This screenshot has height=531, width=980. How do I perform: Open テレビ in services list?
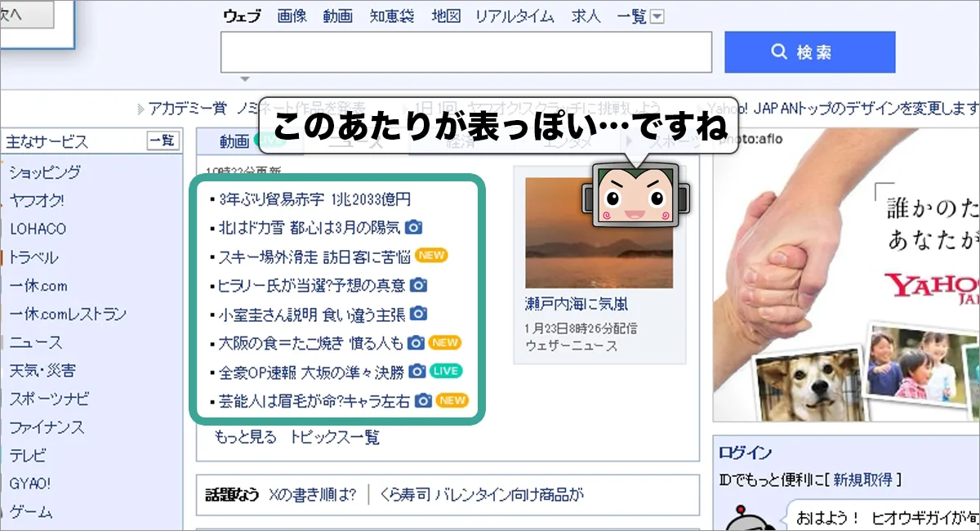click(28, 456)
